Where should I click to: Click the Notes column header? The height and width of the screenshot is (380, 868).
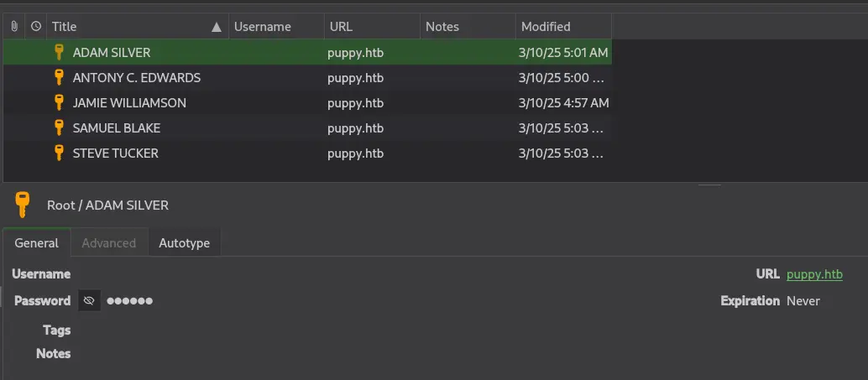442,27
